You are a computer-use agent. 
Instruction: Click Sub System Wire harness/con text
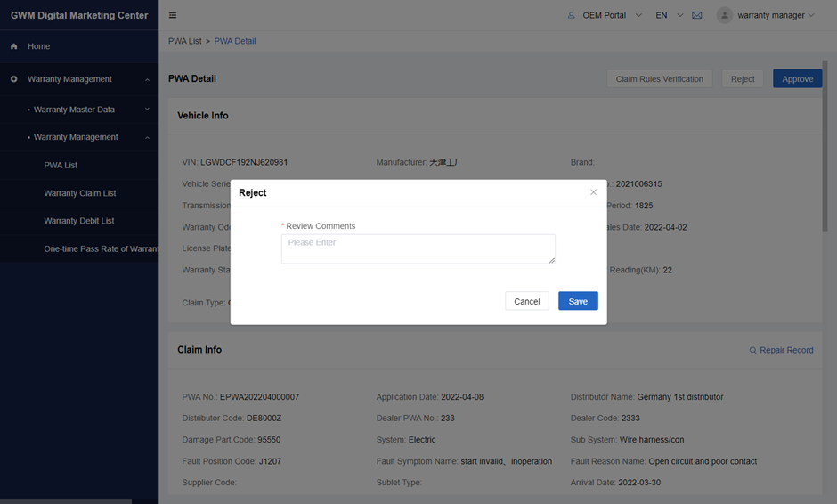pyautogui.click(x=652, y=440)
